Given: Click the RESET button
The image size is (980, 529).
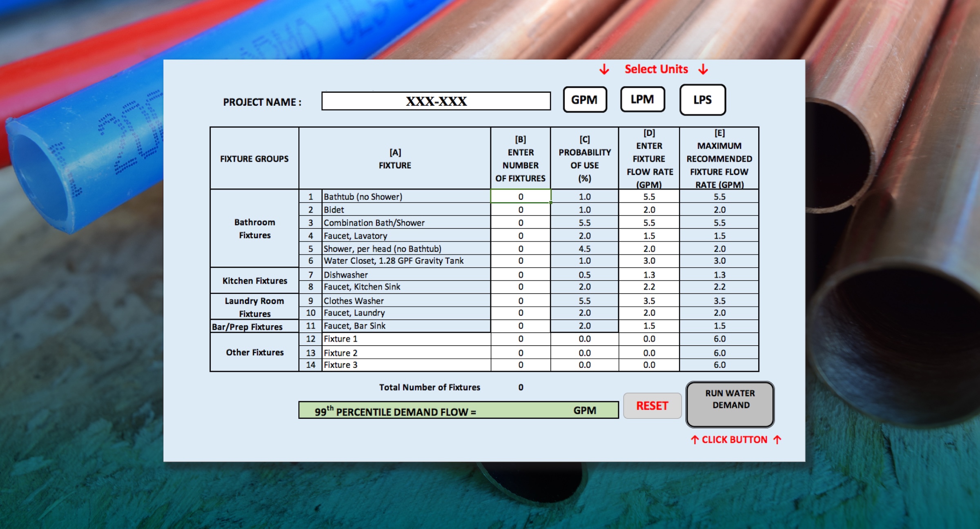Looking at the screenshot, I should tap(652, 406).
